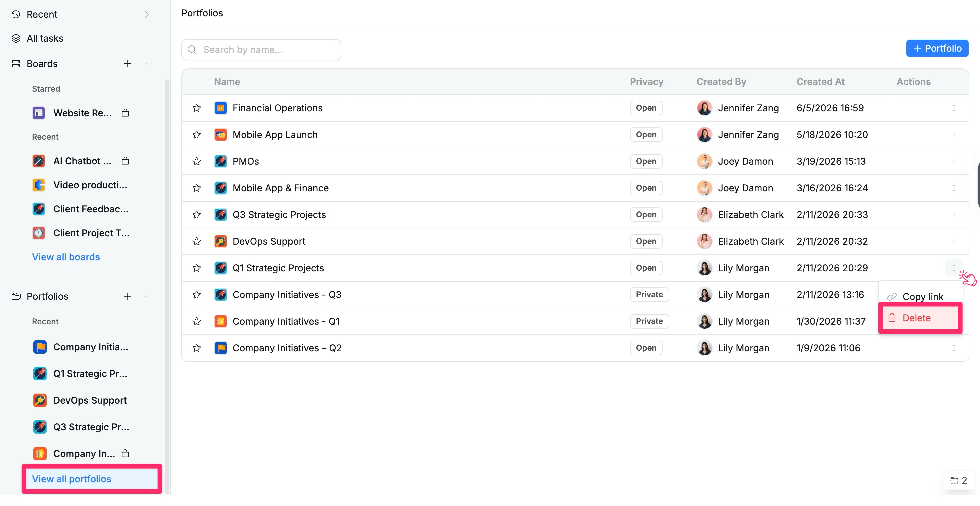Click Elizabeth Clark avatar on DevOps Support row

[x=704, y=241]
